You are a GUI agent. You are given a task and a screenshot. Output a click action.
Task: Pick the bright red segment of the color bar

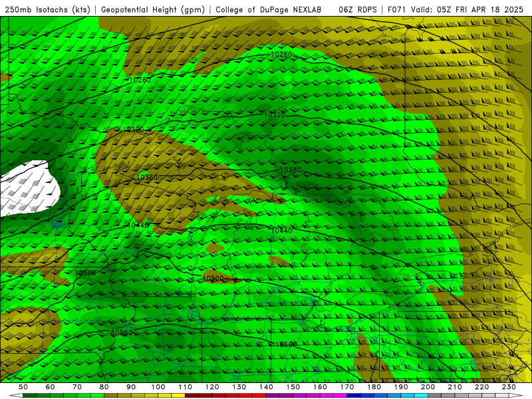[x=259, y=396]
